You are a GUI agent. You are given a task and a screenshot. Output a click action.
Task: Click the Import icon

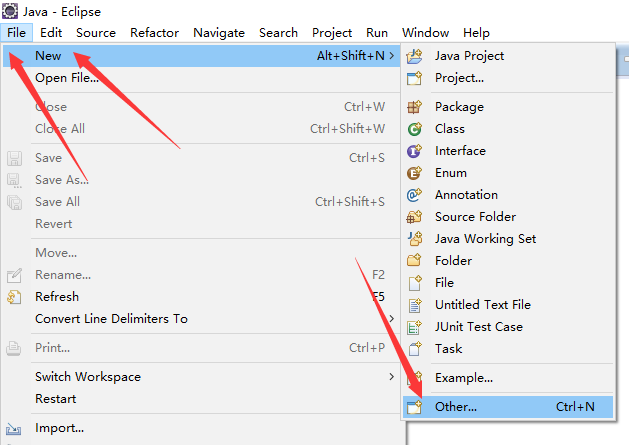[14, 429]
